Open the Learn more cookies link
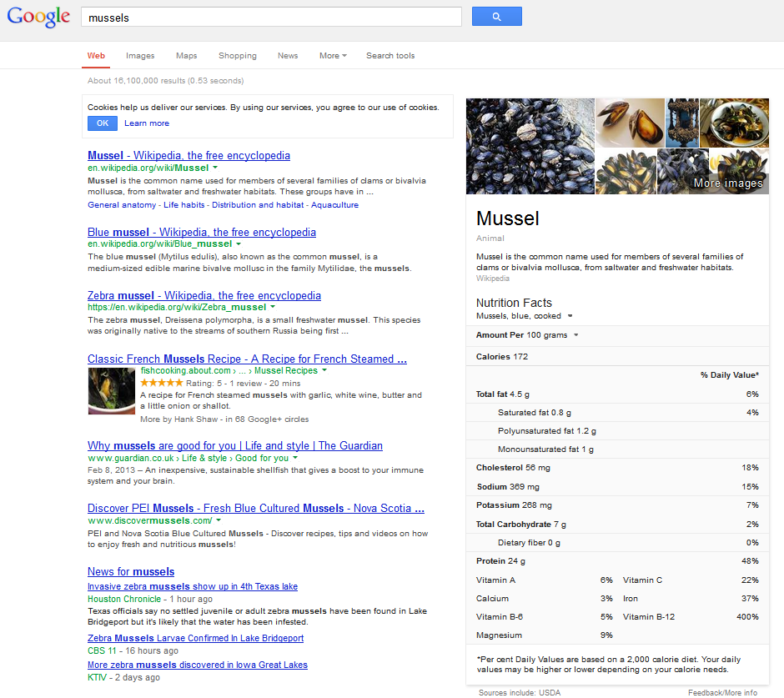 pyautogui.click(x=147, y=123)
